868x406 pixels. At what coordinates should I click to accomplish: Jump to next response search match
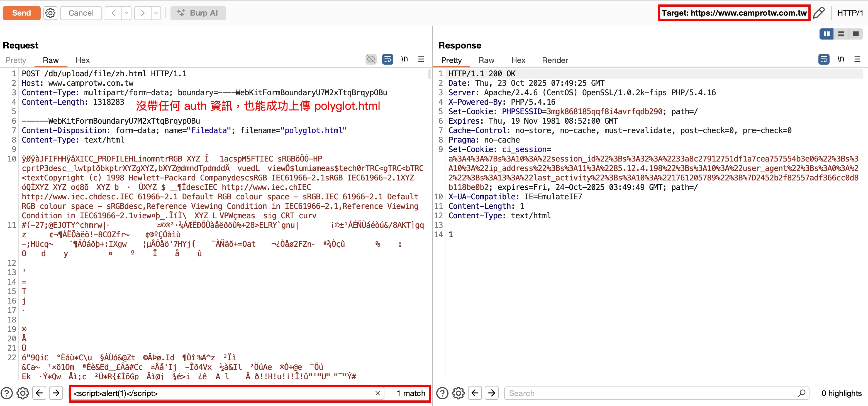pyautogui.click(x=492, y=393)
